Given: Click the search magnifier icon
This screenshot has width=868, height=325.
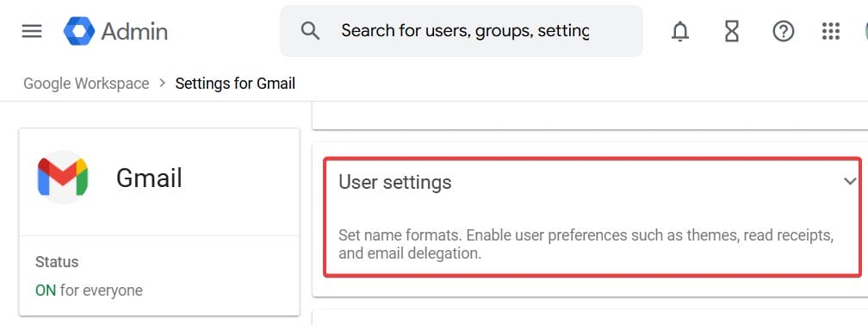Looking at the screenshot, I should pos(311,31).
